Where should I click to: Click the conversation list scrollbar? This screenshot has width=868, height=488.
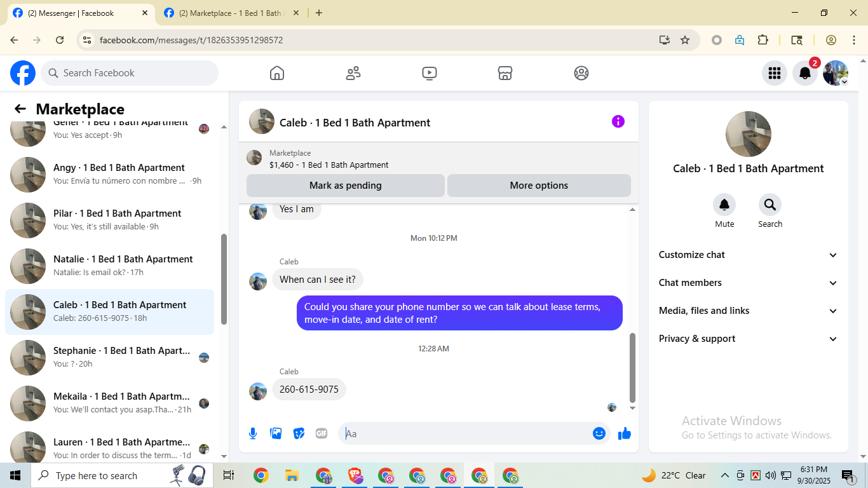coord(224,280)
